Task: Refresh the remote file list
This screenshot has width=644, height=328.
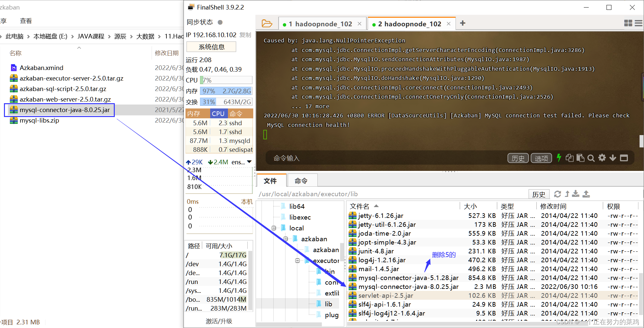Action: pyautogui.click(x=557, y=194)
